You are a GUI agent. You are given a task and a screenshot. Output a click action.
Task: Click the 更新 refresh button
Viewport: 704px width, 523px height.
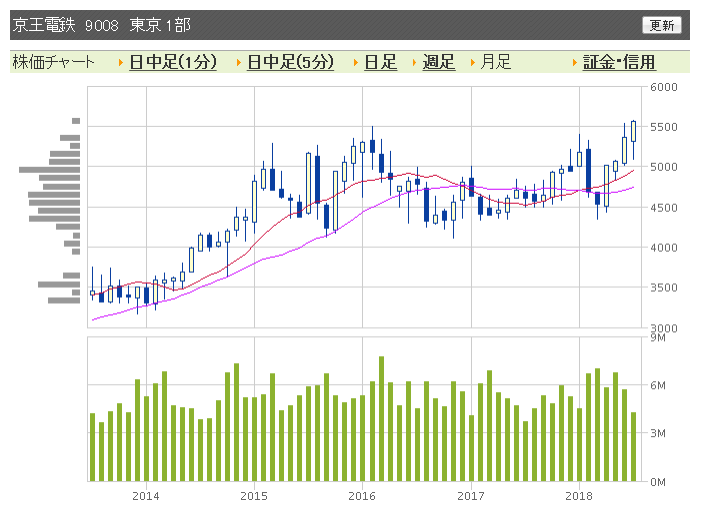[661, 25]
